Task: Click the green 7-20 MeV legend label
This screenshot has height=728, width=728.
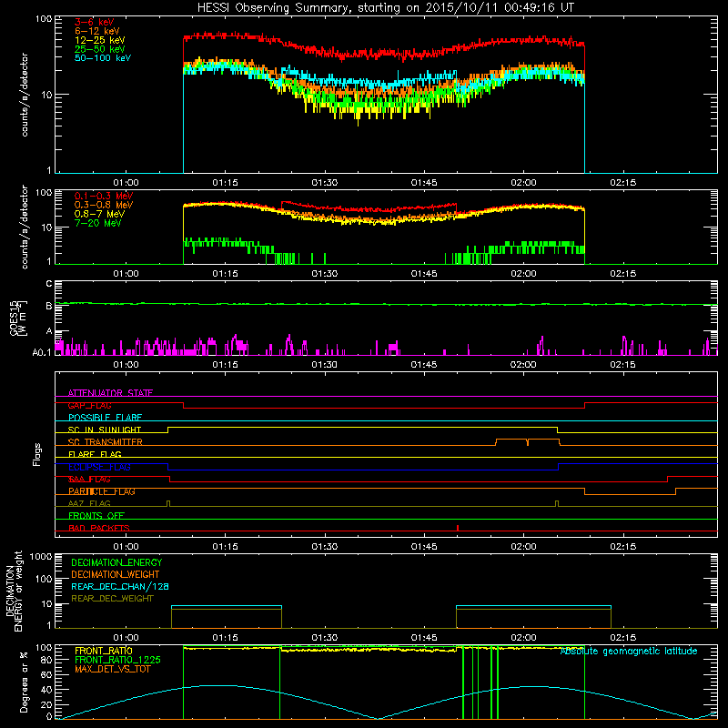Action: pos(97,223)
